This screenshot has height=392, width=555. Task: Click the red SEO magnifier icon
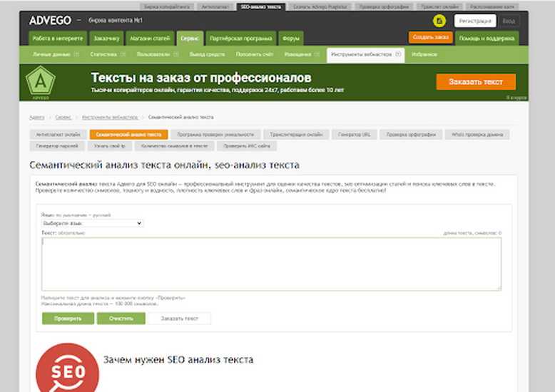pos(67,368)
